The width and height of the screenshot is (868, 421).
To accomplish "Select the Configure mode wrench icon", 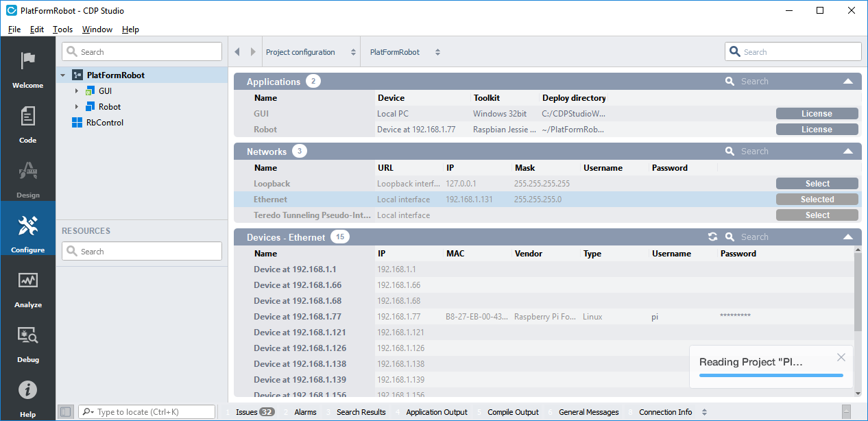I will [27, 225].
